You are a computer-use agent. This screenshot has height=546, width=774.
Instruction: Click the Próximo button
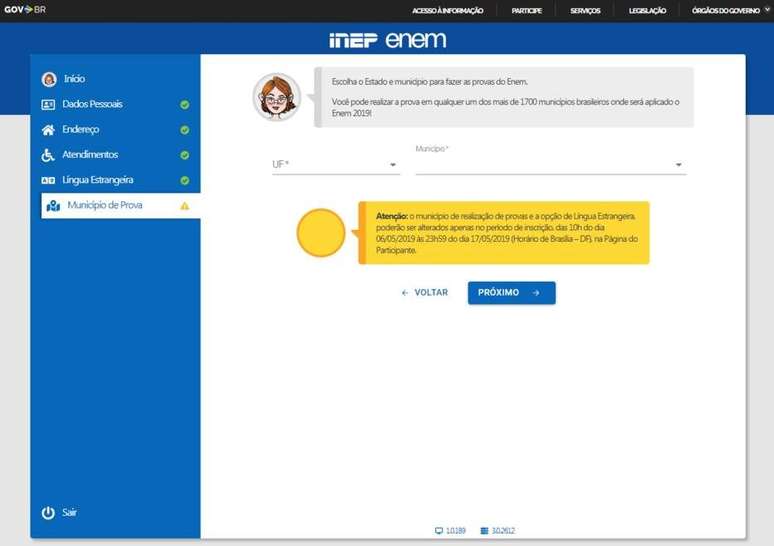click(511, 293)
